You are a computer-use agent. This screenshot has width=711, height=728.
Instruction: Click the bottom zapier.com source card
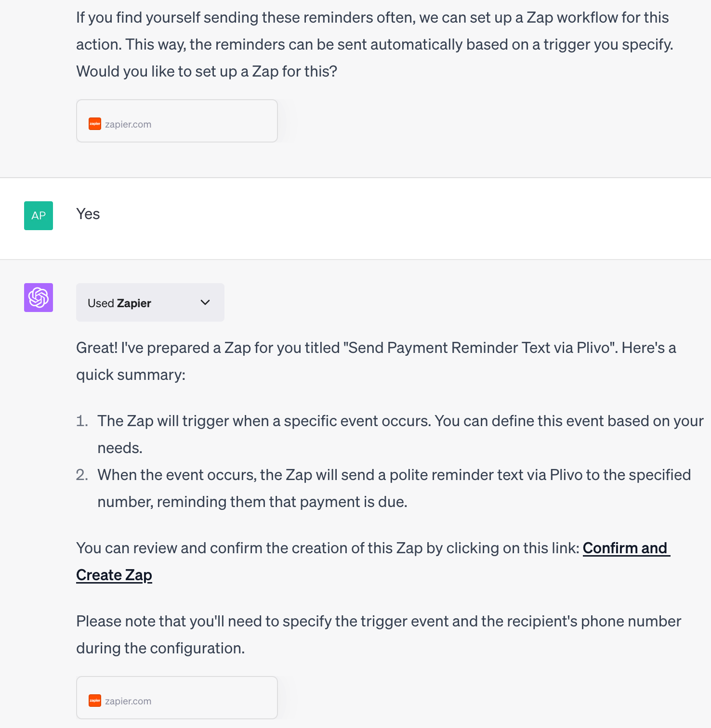176,697
